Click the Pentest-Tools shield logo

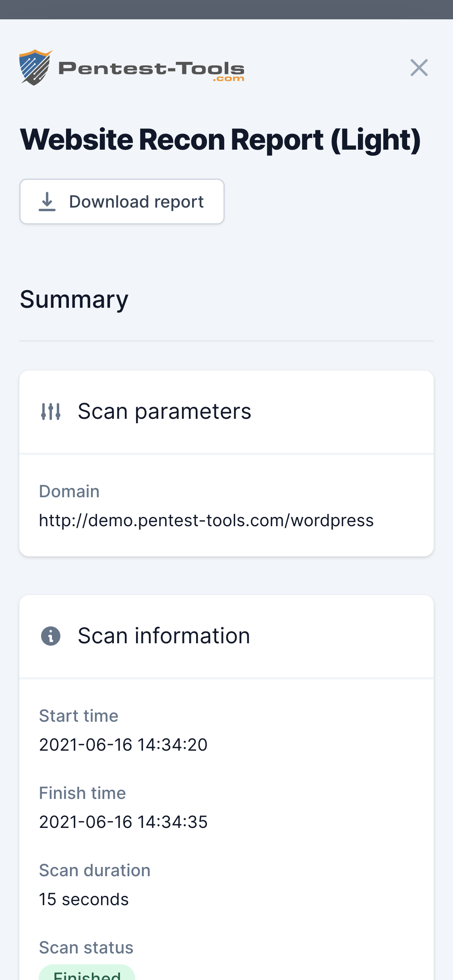pyautogui.click(x=35, y=68)
